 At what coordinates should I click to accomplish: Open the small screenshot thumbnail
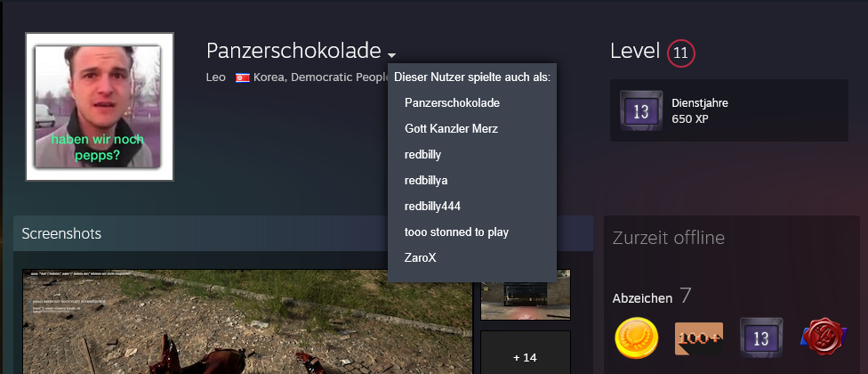coord(526,295)
